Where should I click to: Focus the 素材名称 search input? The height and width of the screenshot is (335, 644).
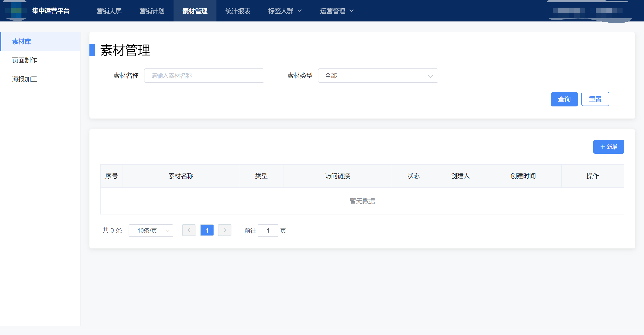click(204, 76)
